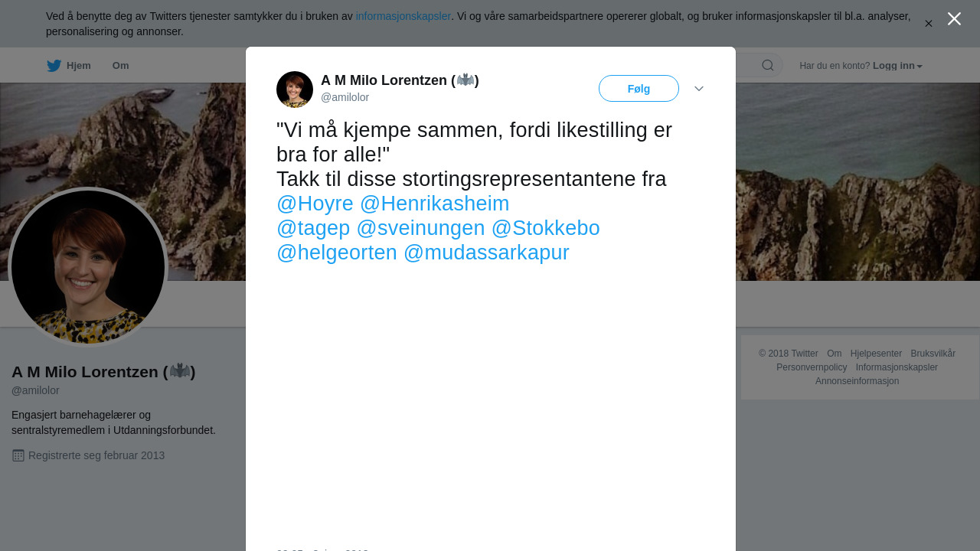
Task: Click the Twitter bird Hjem icon
Action: click(54, 66)
